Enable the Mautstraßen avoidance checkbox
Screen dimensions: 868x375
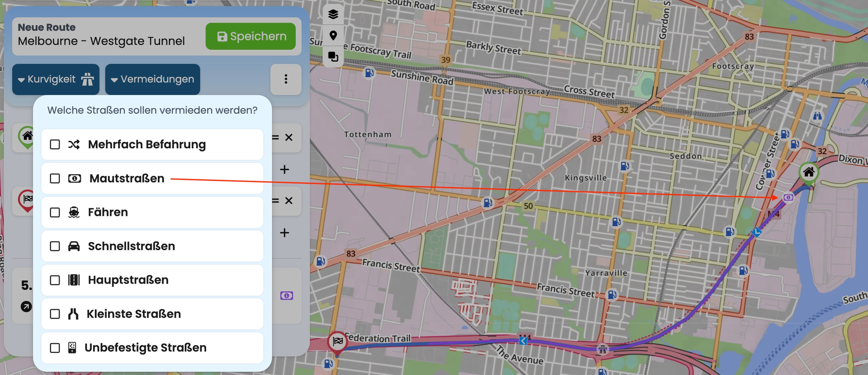tap(55, 179)
